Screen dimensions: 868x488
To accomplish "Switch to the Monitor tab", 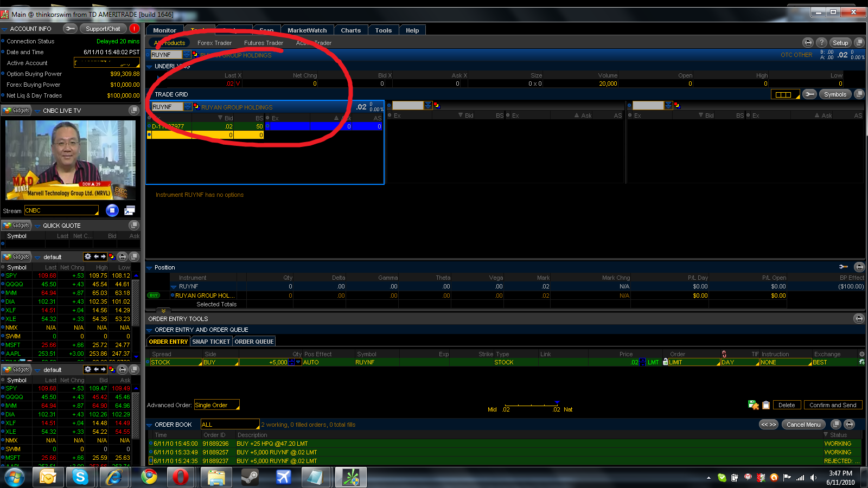I will 164,30.
